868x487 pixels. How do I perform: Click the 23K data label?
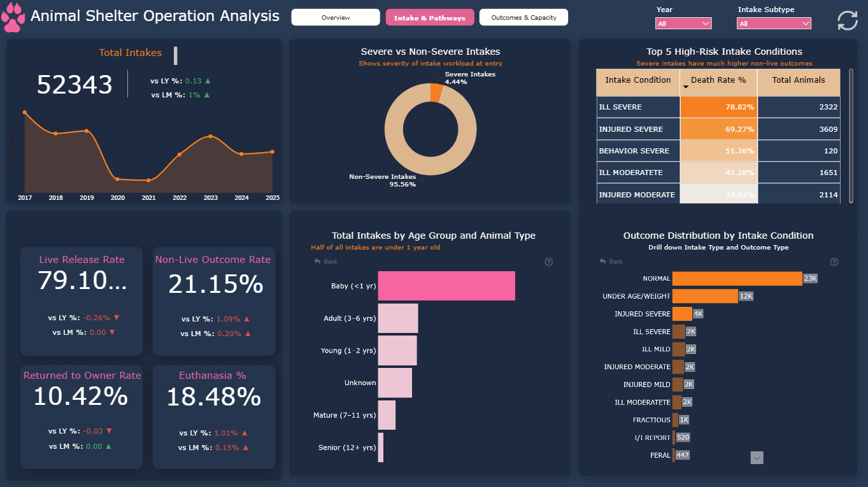[810, 278]
